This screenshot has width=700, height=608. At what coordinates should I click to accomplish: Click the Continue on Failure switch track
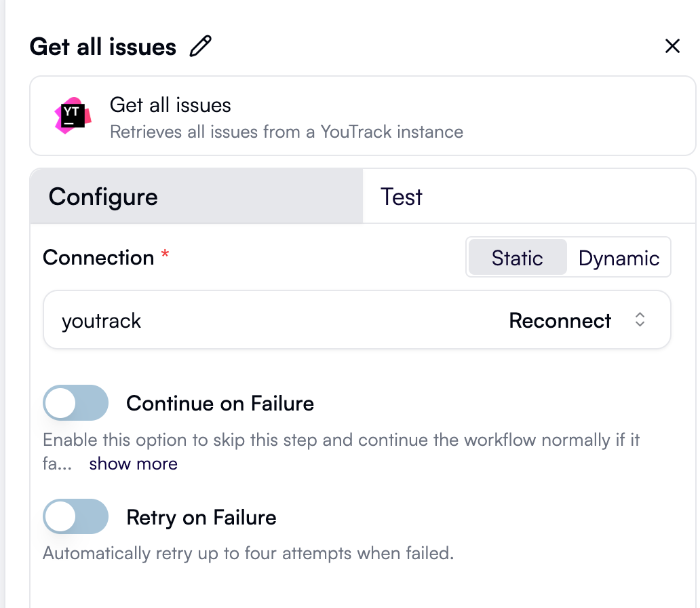tap(75, 403)
